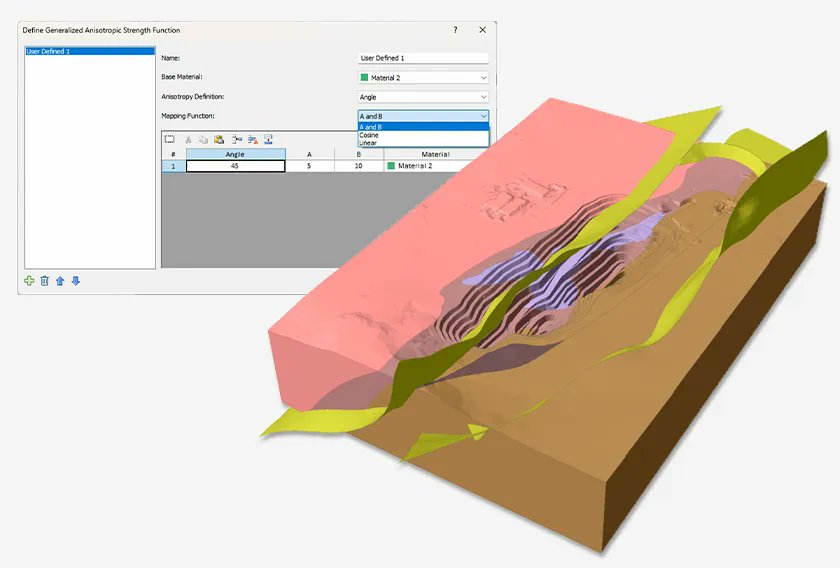840x568 pixels.
Task: Select row number 1 header in table
Action: (173, 166)
